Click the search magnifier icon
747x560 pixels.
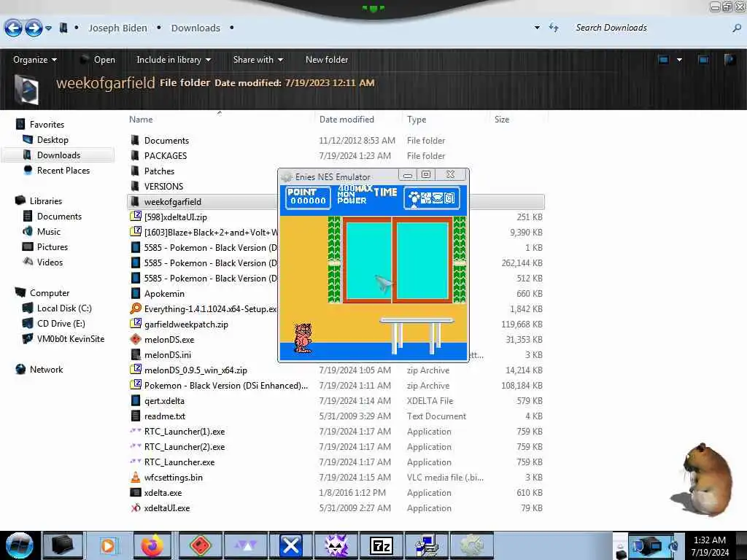click(737, 28)
